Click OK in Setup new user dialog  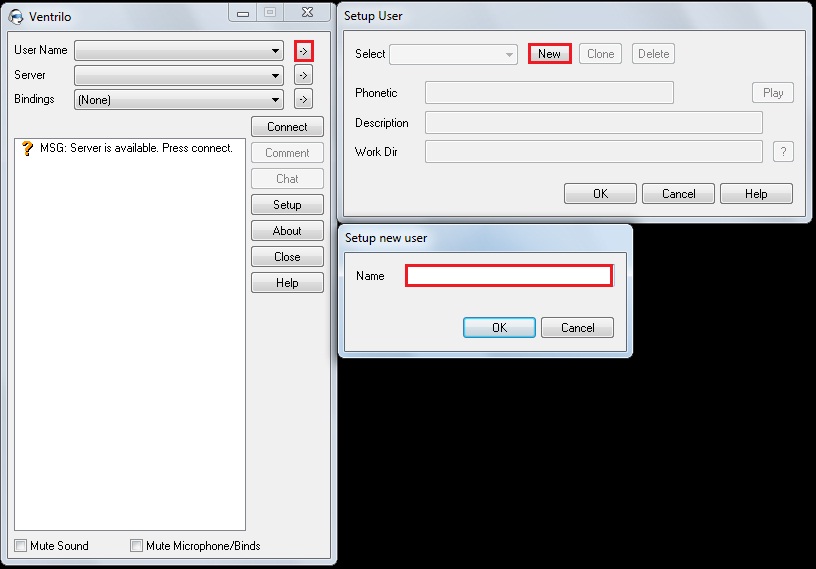click(500, 327)
